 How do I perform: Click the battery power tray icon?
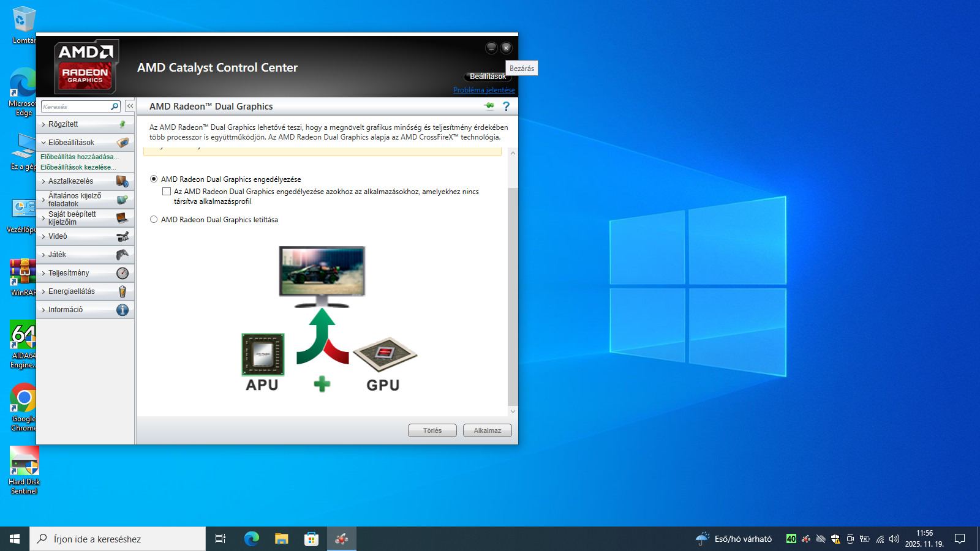[865, 539]
